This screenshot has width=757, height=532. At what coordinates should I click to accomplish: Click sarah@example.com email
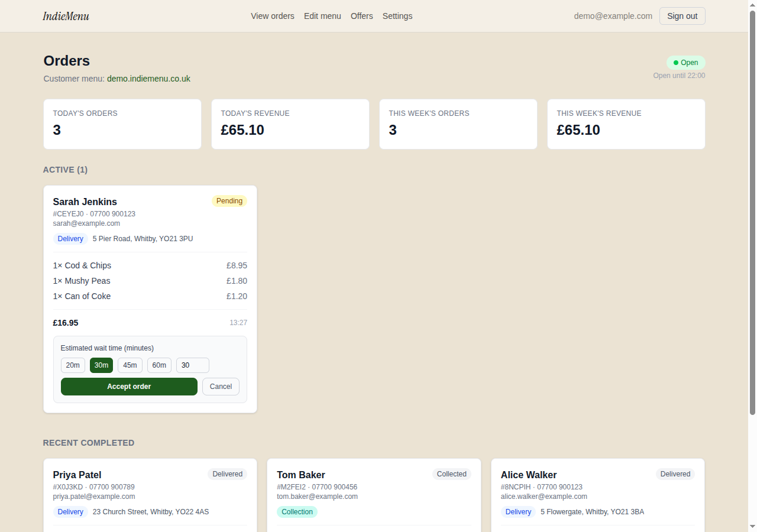tap(86, 223)
